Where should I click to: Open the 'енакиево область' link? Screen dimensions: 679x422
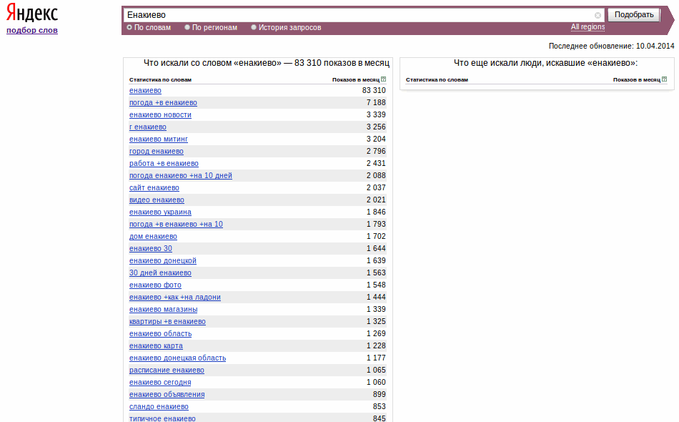click(160, 333)
